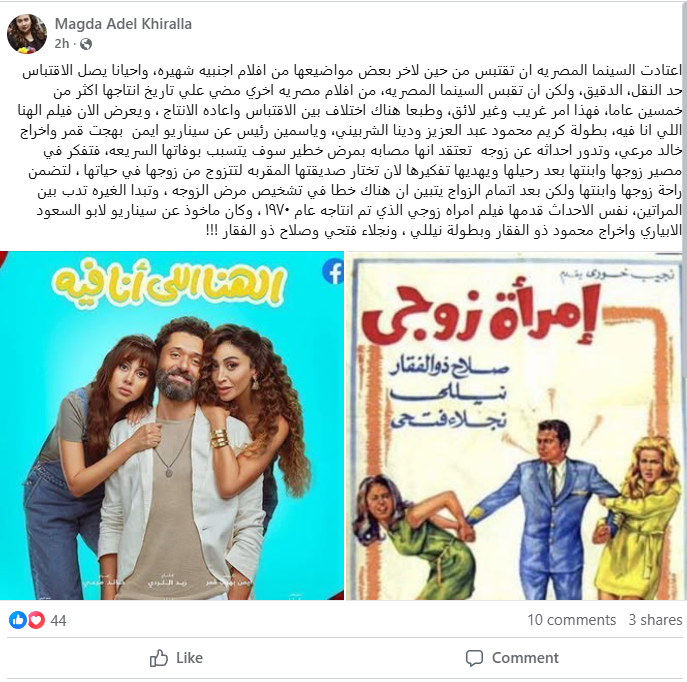Click the yellow Arabic title on the left poster
Screen dimensions: 687x682
[170, 284]
